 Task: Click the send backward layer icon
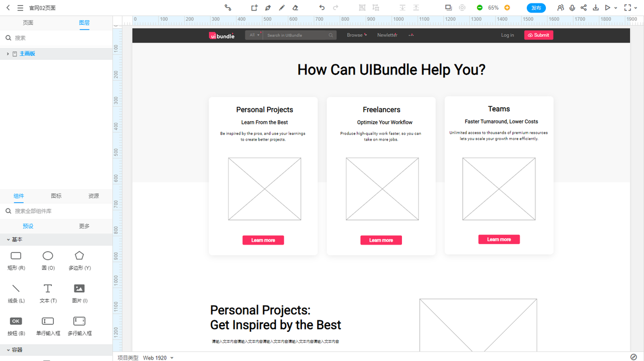[416, 8]
